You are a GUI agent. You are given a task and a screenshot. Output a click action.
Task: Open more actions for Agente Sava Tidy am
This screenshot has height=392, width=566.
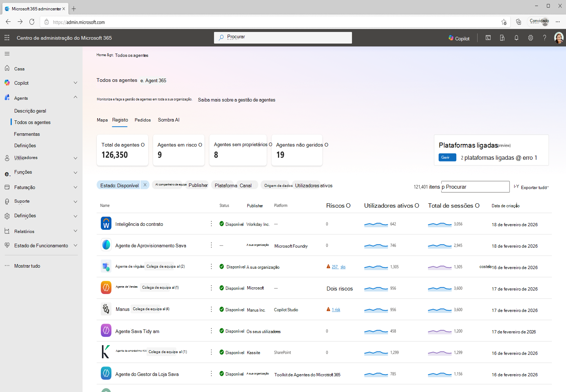[x=211, y=331]
